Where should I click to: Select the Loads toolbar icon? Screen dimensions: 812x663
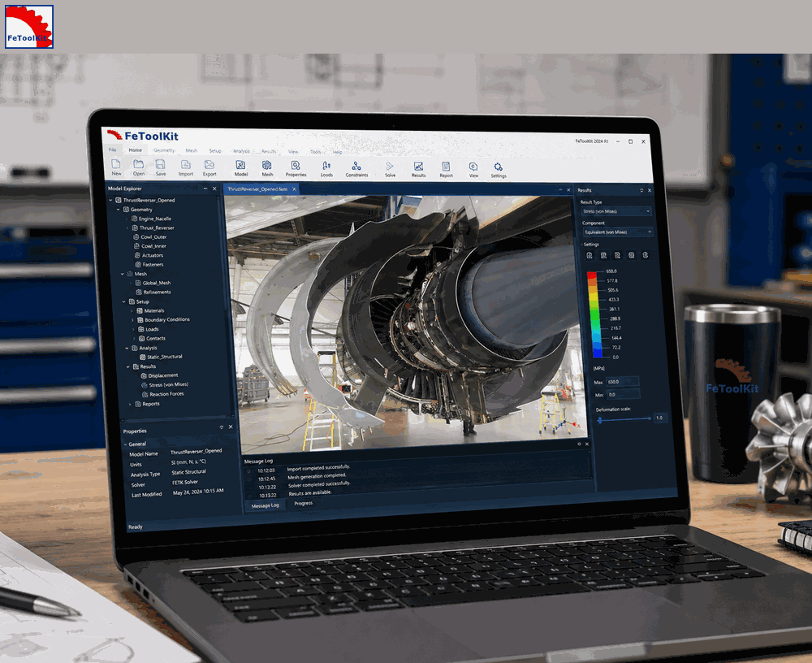326,166
